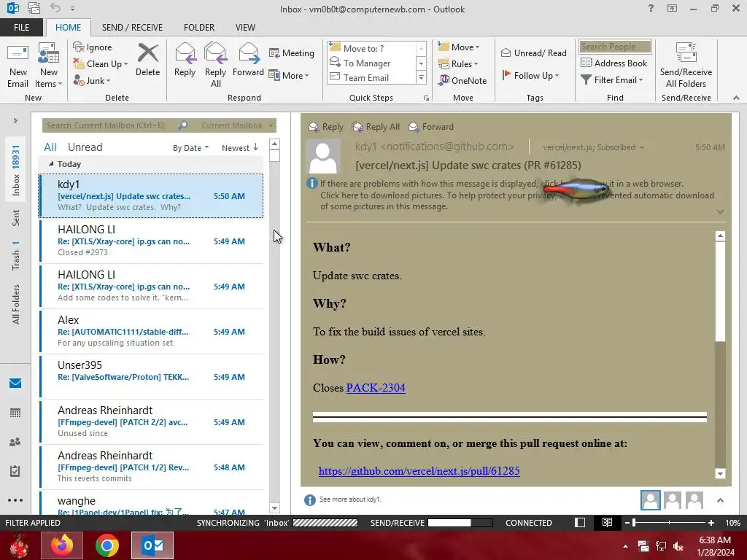Open the Follow Up flag dropdown
Screen dimensions: 747x560
click(531, 75)
